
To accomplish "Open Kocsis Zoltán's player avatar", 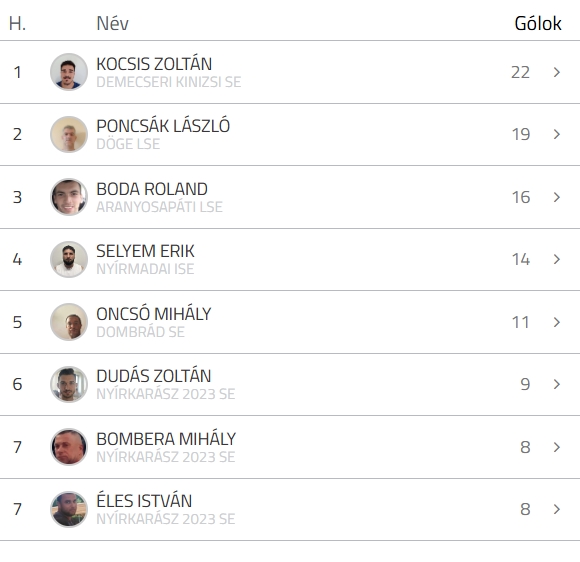I will point(69,72).
